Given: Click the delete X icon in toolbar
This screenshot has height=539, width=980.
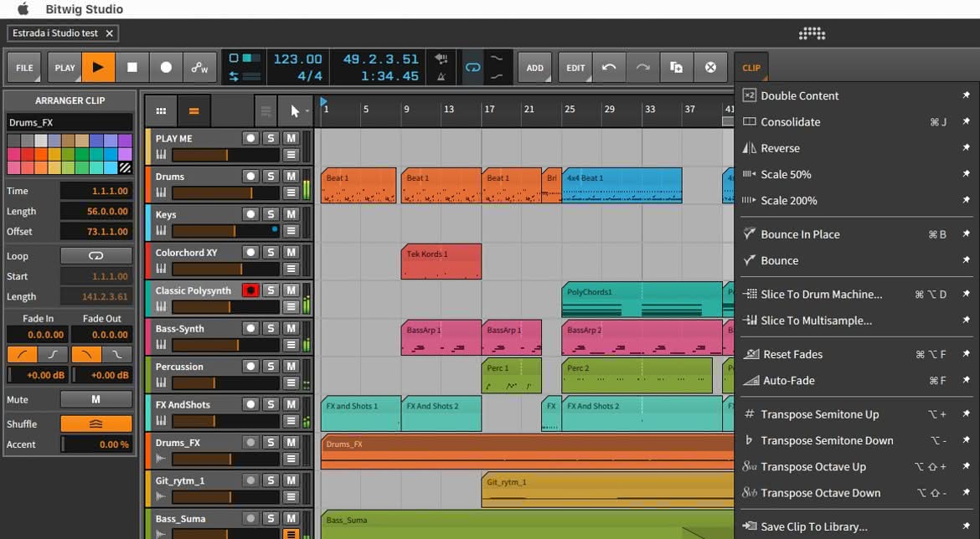Looking at the screenshot, I should [710, 68].
